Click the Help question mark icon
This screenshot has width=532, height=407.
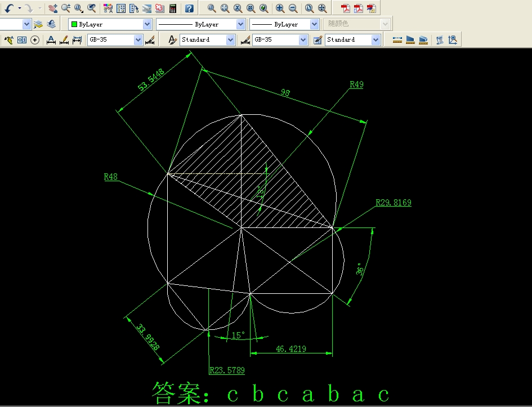[189, 8]
